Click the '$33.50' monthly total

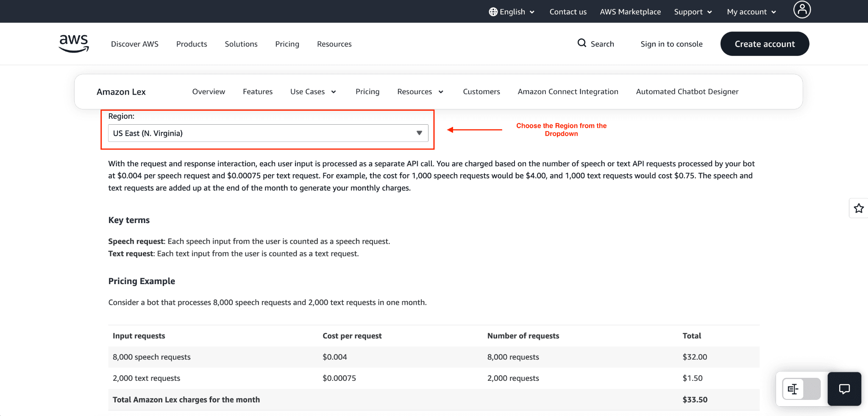point(695,399)
